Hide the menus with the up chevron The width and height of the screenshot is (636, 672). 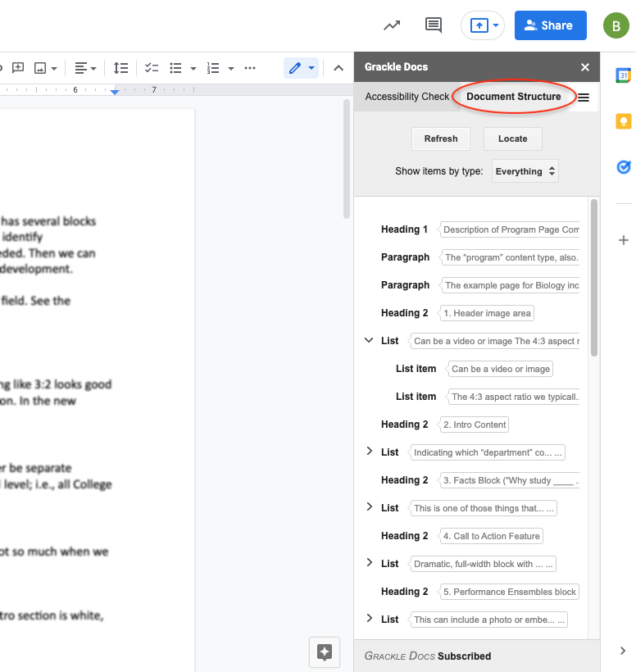point(338,68)
